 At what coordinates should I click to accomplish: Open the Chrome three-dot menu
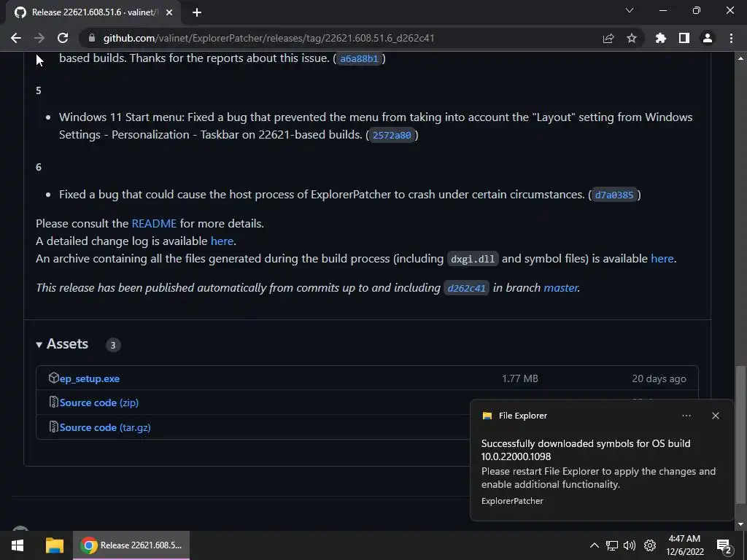(x=731, y=38)
